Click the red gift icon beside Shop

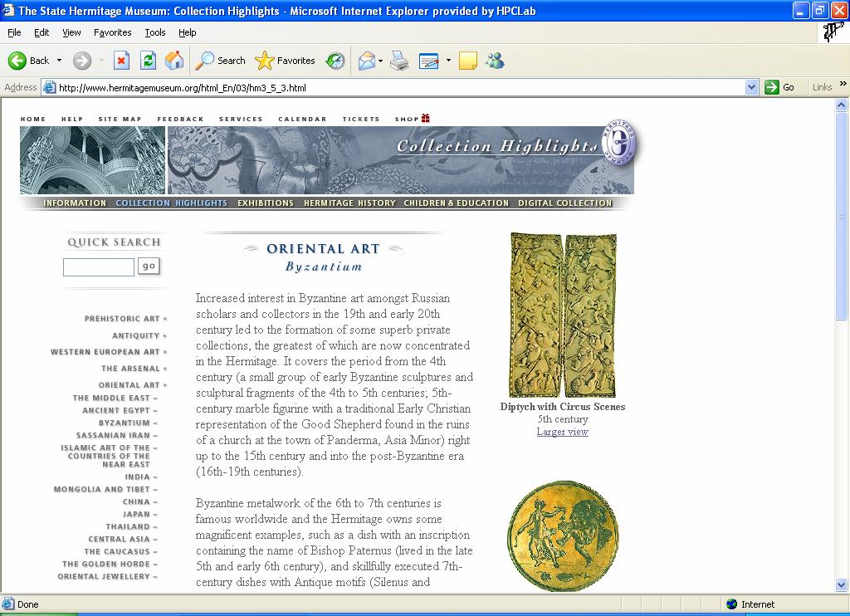pyautogui.click(x=426, y=118)
